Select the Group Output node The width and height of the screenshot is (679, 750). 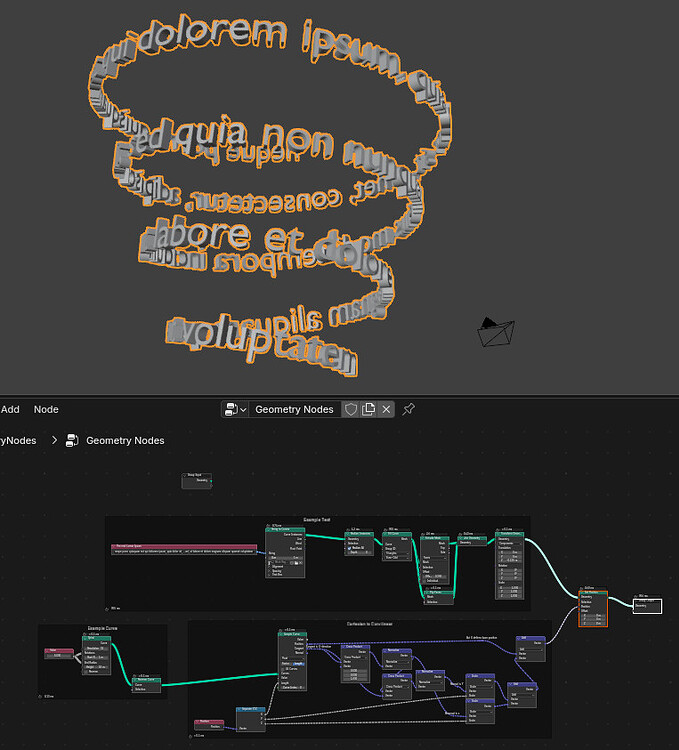pos(647,606)
